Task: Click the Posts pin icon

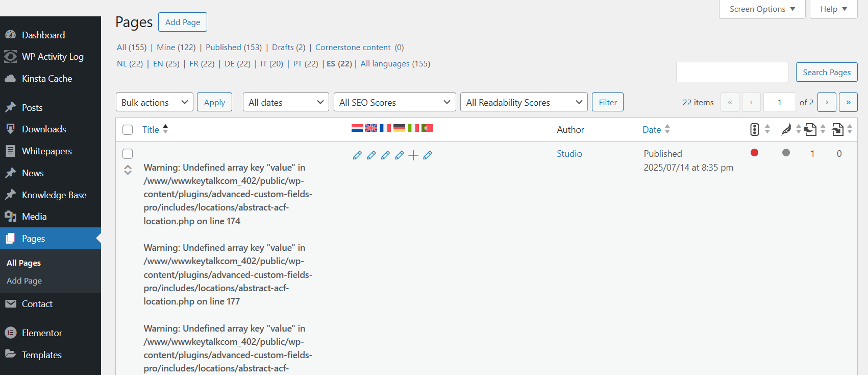Action: [x=10, y=107]
